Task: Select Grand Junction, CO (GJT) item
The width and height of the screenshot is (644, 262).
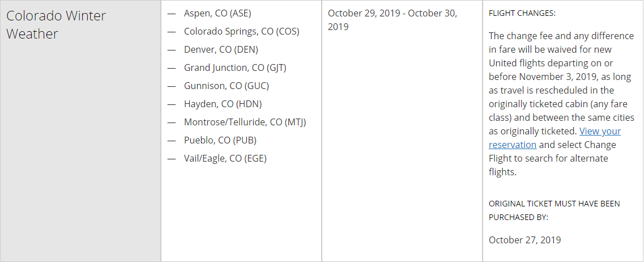Action: (x=235, y=67)
